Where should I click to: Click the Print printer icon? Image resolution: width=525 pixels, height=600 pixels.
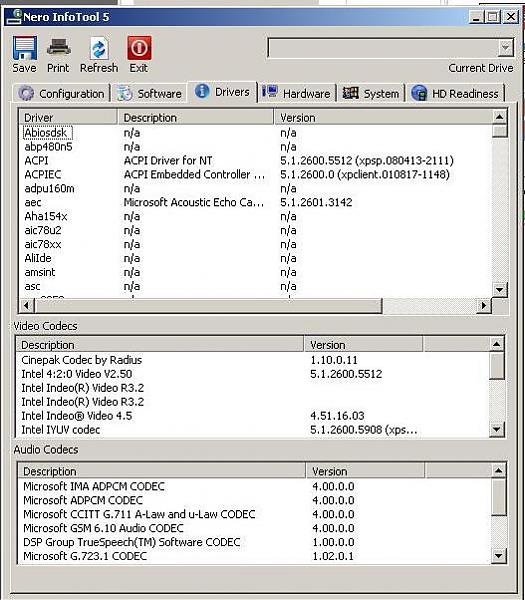59,48
